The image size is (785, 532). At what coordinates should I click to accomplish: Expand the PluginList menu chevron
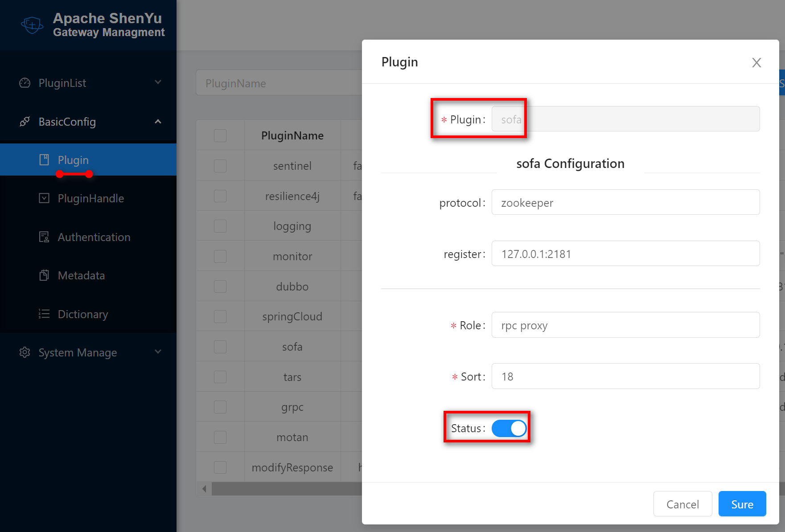point(158,82)
